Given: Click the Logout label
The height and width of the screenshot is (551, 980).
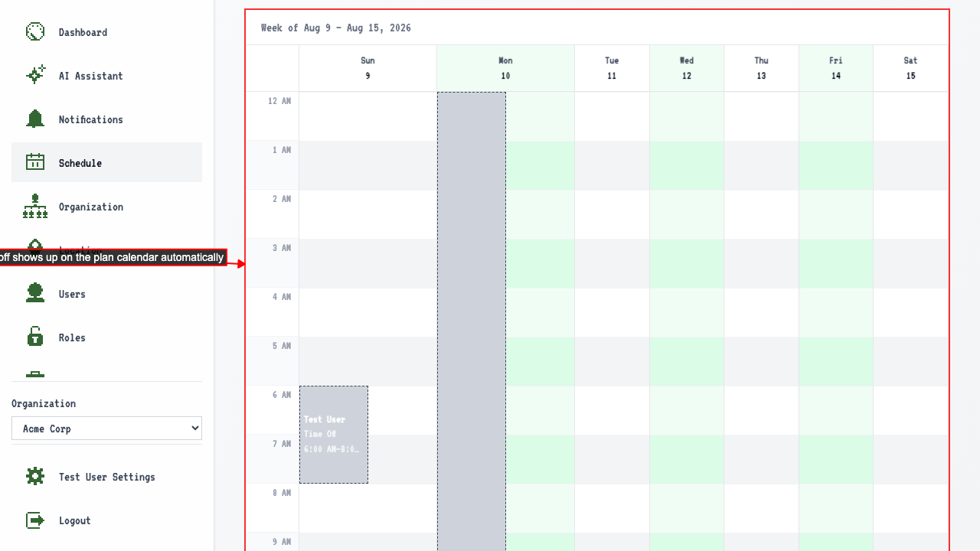Looking at the screenshot, I should click(x=75, y=520).
